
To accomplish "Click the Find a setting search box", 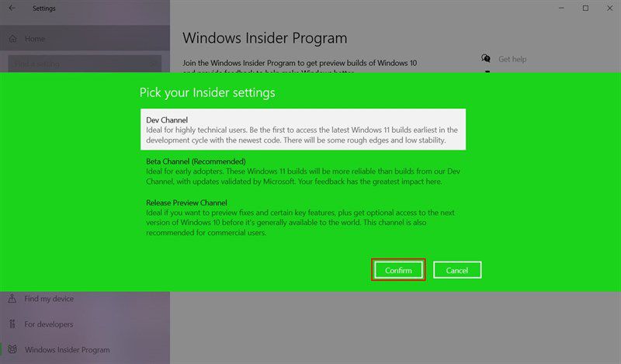I will (x=85, y=64).
